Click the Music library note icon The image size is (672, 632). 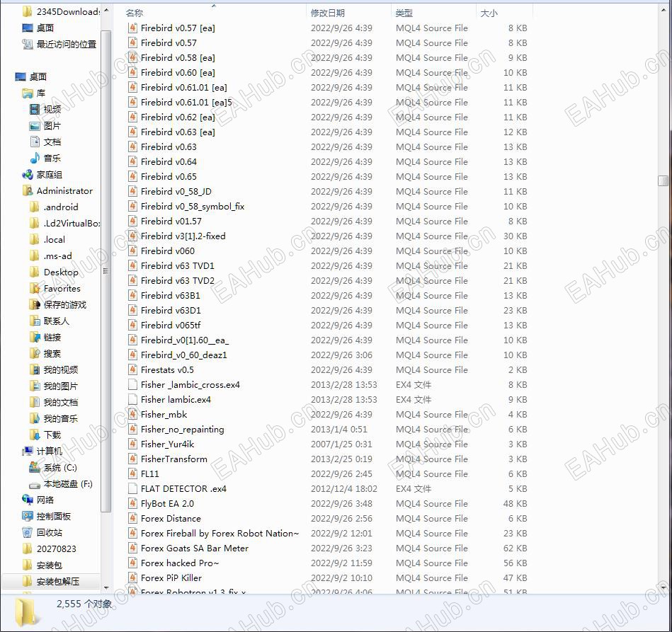(x=35, y=158)
